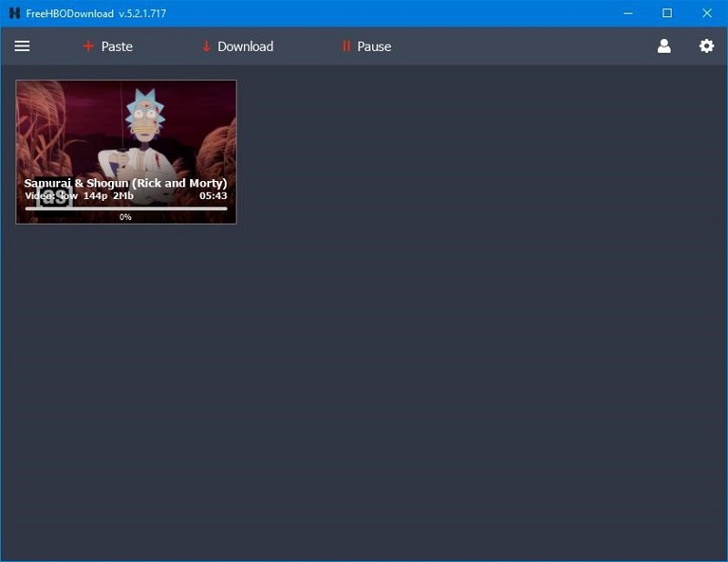
Task: Minimize the FreeHBODownload window
Action: pos(628,13)
